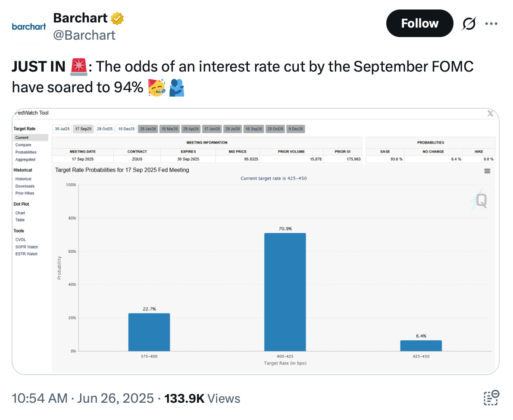Click the icon at the tweet's bottom right
The image size is (513, 420).
tap(491, 398)
